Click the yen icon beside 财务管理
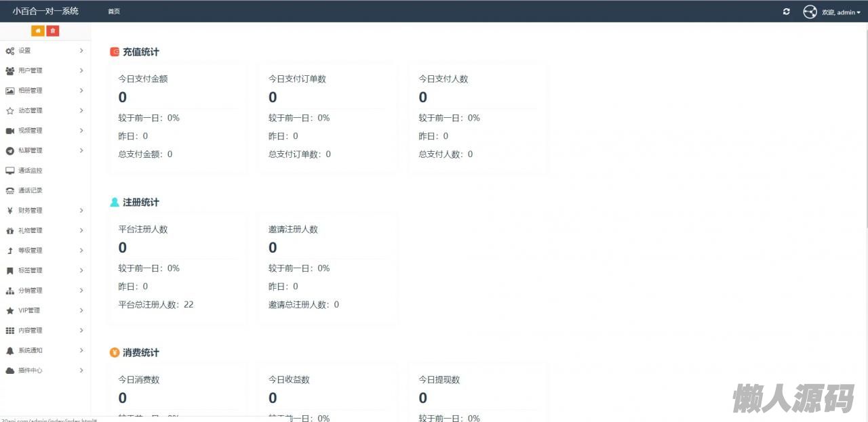Viewport: 868px width, 422px height. point(9,211)
